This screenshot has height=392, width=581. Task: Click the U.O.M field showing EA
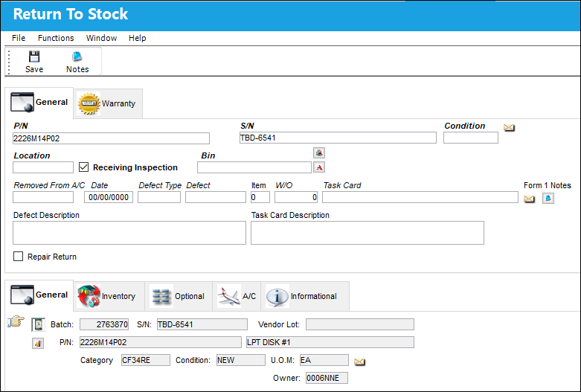pyautogui.click(x=324, y=360)
